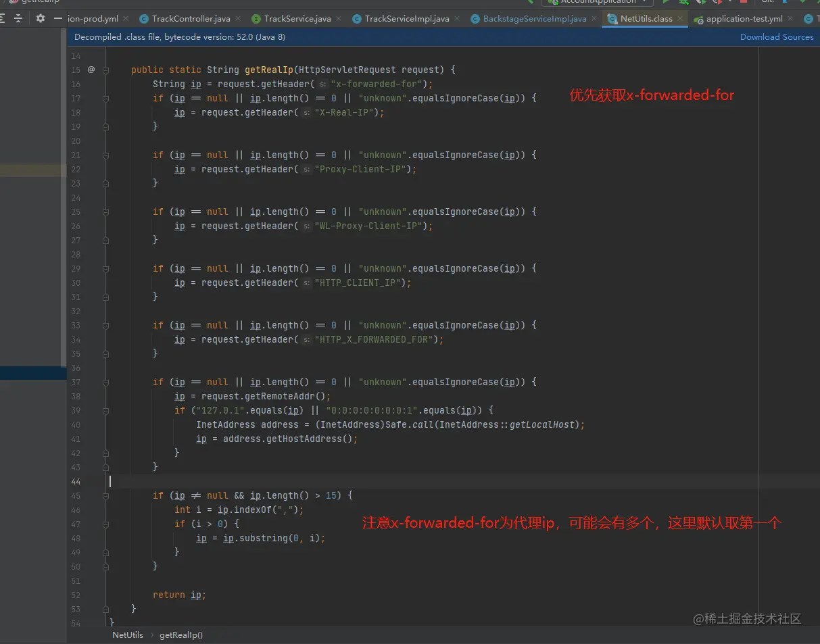The image size is (820, 644).
Task: Collapse getRealIp method fold at line 15
Action: click(106, 70)
